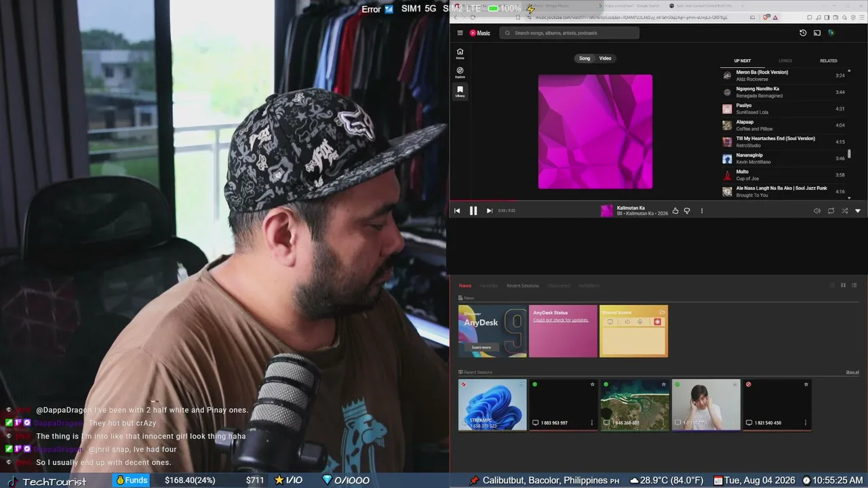868x488 pixels.
Task: Open the STREAMPC session thumbnail
Action: (492, 405)
